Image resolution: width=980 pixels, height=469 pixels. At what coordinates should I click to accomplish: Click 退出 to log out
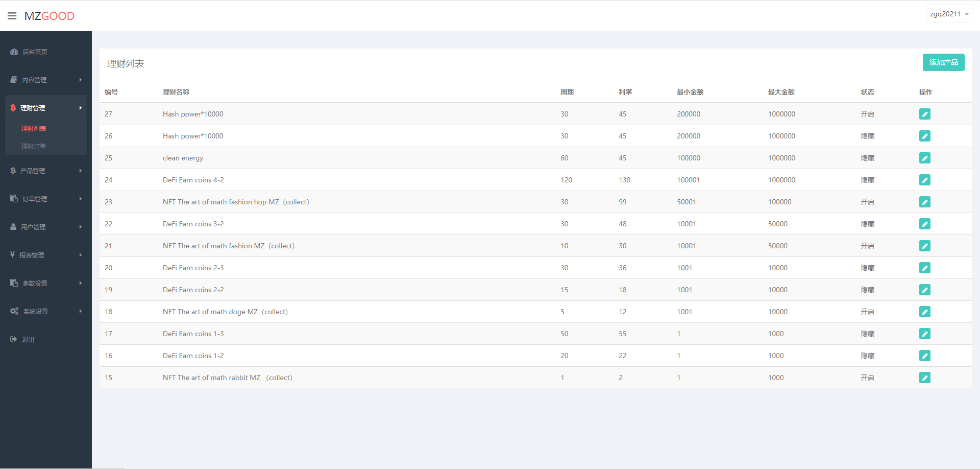[x=28, y=340]
